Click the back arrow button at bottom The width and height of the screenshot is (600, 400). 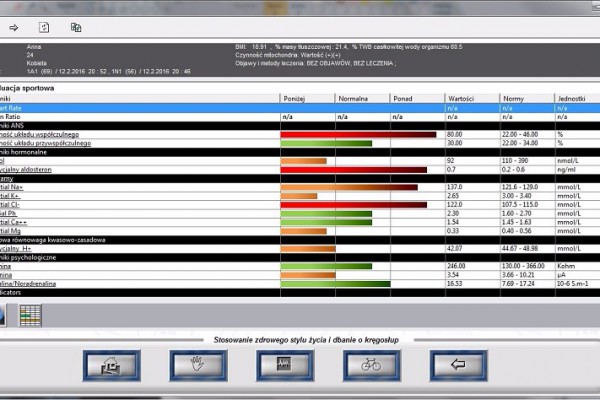(455, 366)
